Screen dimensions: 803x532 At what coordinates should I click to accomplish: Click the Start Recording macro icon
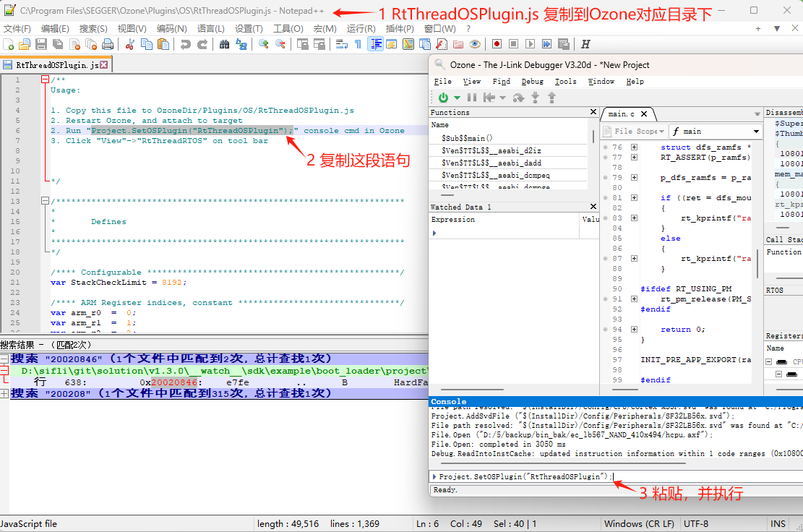tap(497, 45)
